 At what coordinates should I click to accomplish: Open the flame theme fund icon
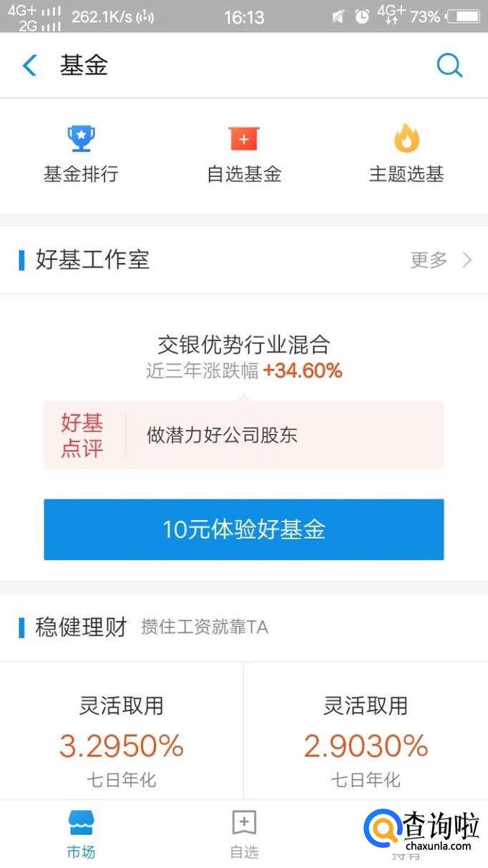coord(406,138)
